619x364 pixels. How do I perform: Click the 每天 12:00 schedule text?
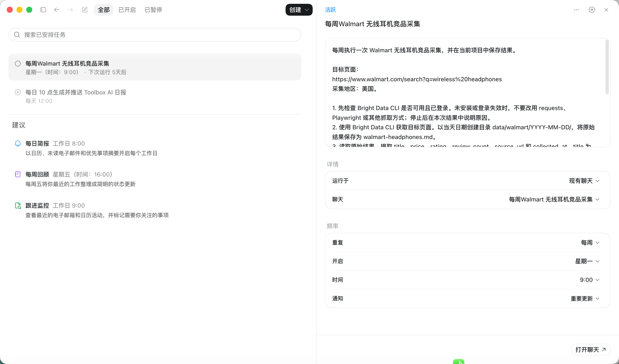[x=39, y=101]
